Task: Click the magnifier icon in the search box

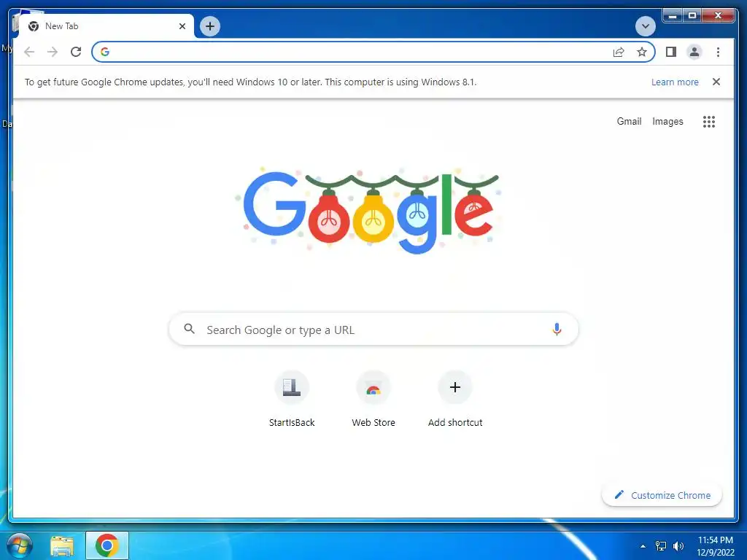Action: 189,329
